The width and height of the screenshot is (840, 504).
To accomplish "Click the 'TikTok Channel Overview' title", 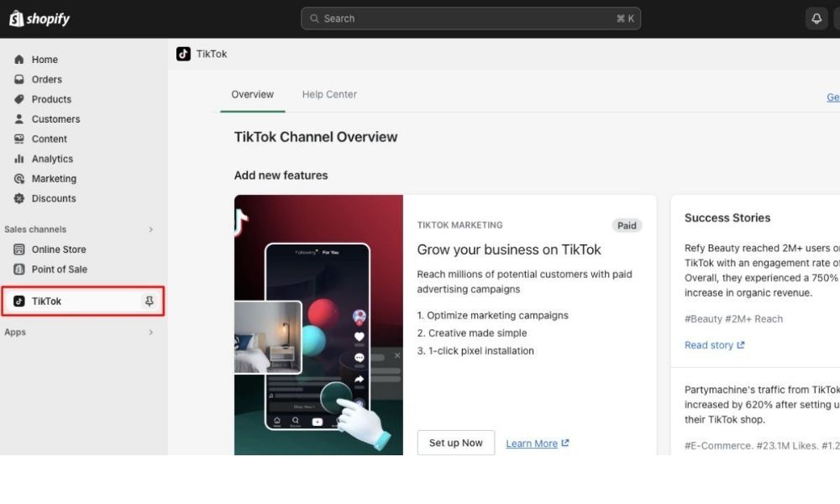I will tap(316, 137).
